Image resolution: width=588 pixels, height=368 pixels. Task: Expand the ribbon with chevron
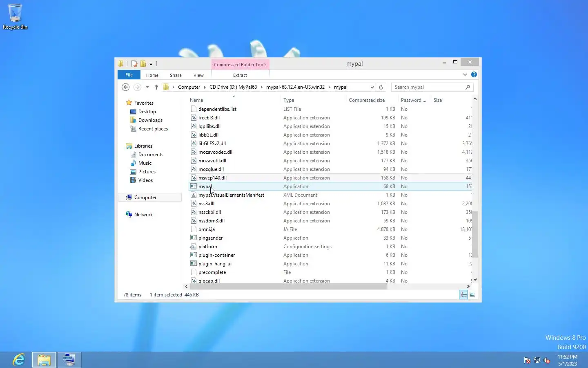coord(465,74)
